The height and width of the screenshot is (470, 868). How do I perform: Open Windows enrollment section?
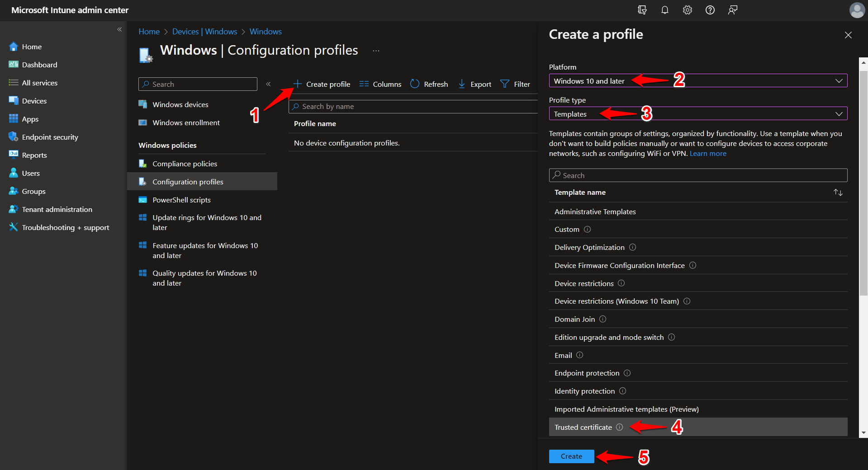tap(185, 122)
